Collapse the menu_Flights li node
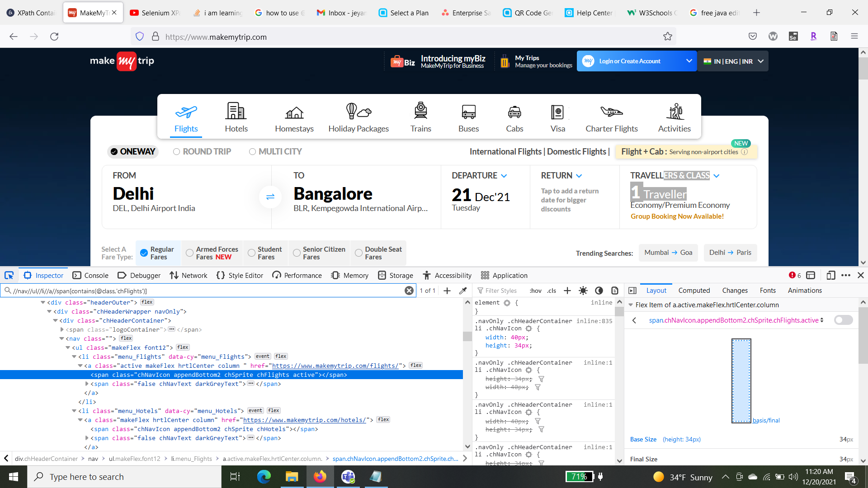This screenshot has height=488, width=868. tap(74, 357)
